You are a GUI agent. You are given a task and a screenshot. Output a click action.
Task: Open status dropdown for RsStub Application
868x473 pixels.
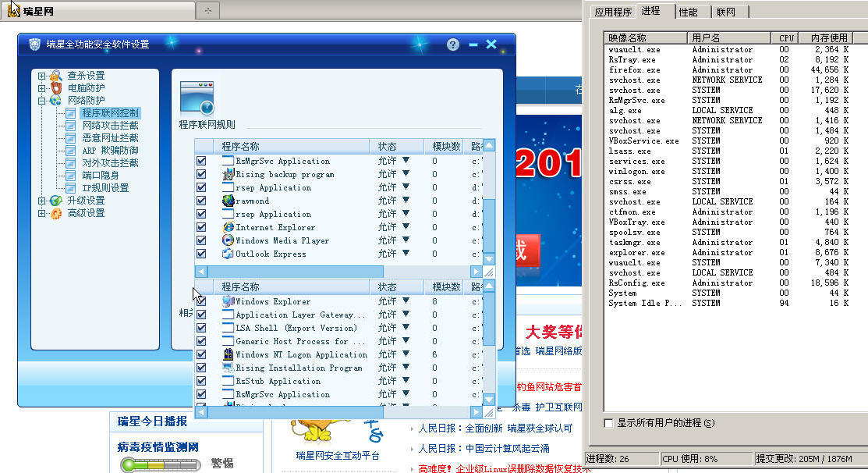pos(406,380)
